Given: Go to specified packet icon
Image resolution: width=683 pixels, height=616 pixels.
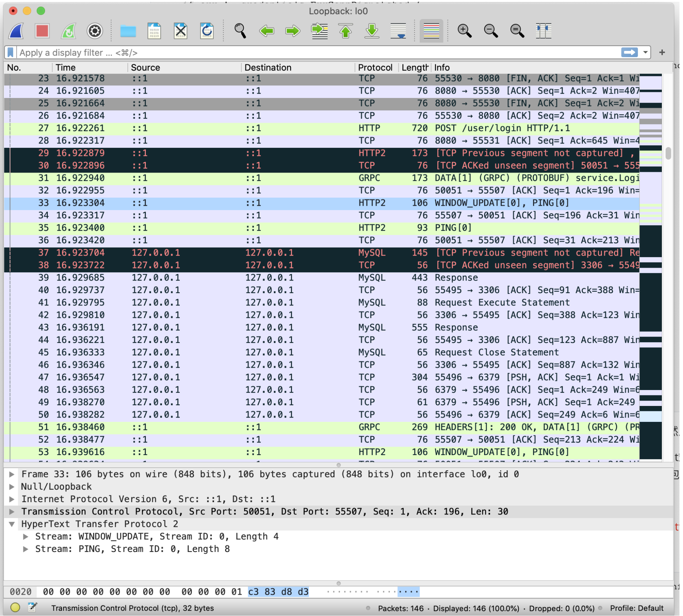Looking at the screenshot, I should pos(320,31).
